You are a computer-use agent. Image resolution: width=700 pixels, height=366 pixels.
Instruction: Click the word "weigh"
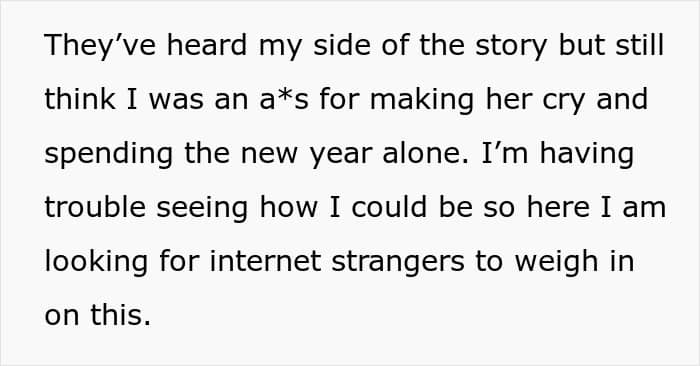(556, 263)
